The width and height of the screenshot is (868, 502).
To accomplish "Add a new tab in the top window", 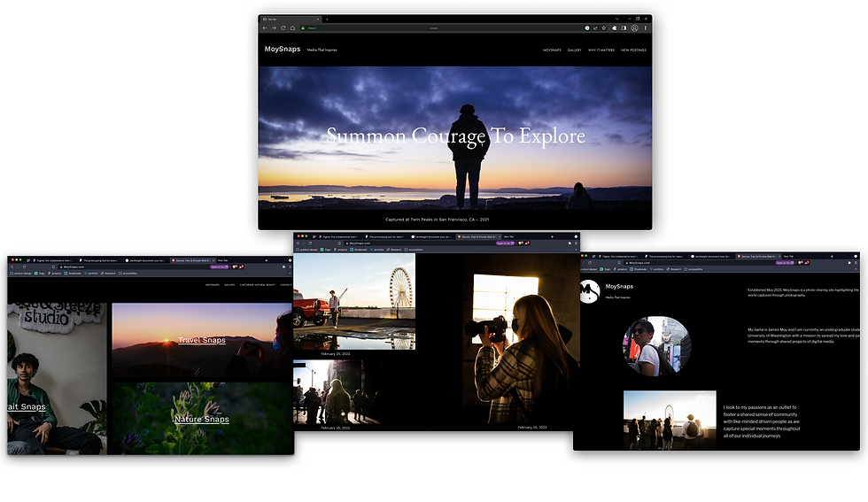I will [x=327, y=19].
